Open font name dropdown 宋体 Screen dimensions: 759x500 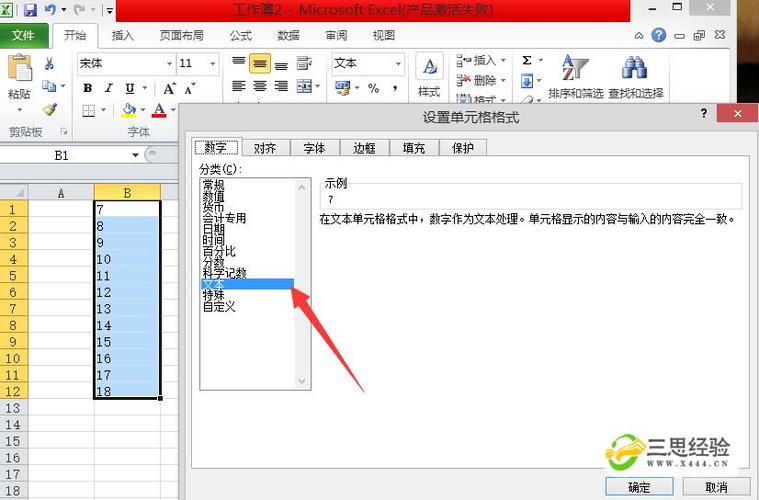click(169, 63)
